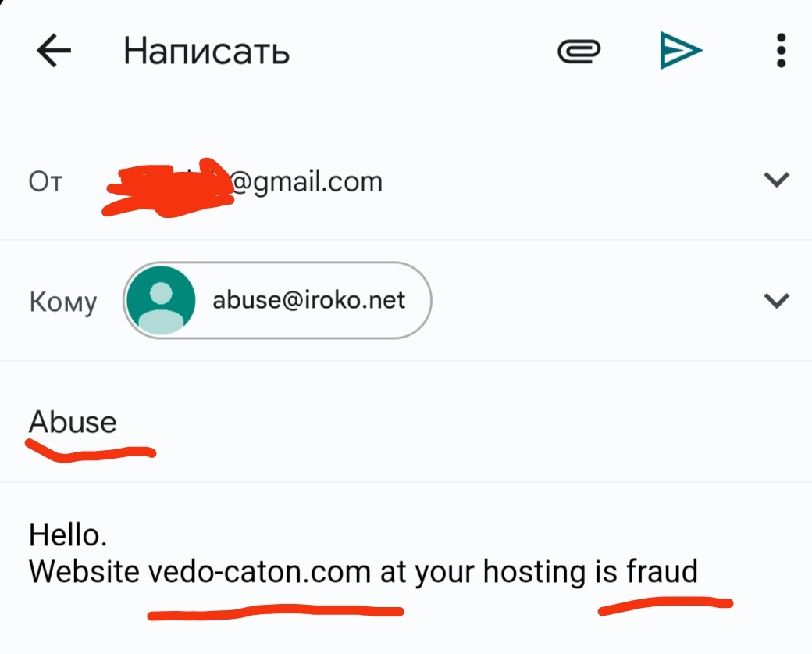812x654 pixels.
Task: Click the Hello. line in body
Action: click(68, 534)
